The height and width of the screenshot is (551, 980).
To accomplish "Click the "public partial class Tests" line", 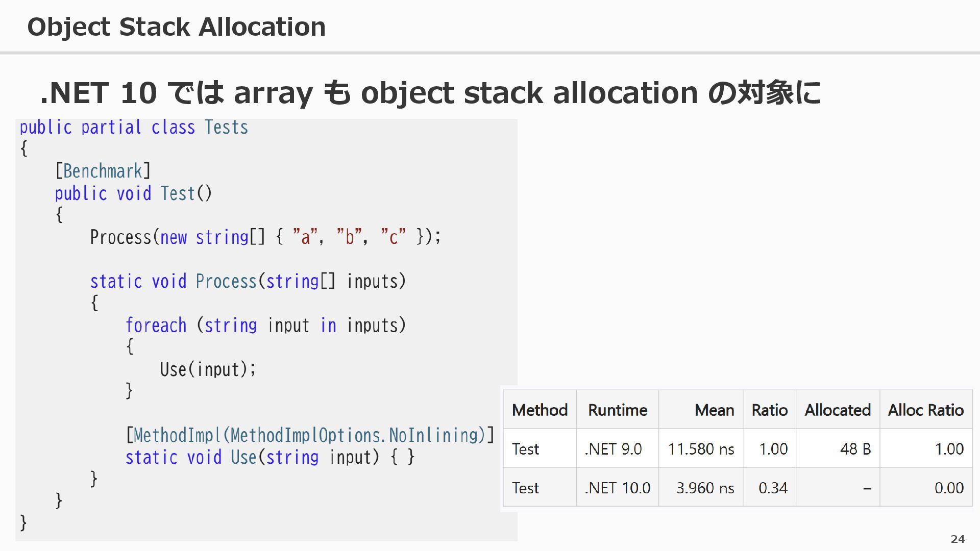I will pyautogui.click(x=134, y=128).
